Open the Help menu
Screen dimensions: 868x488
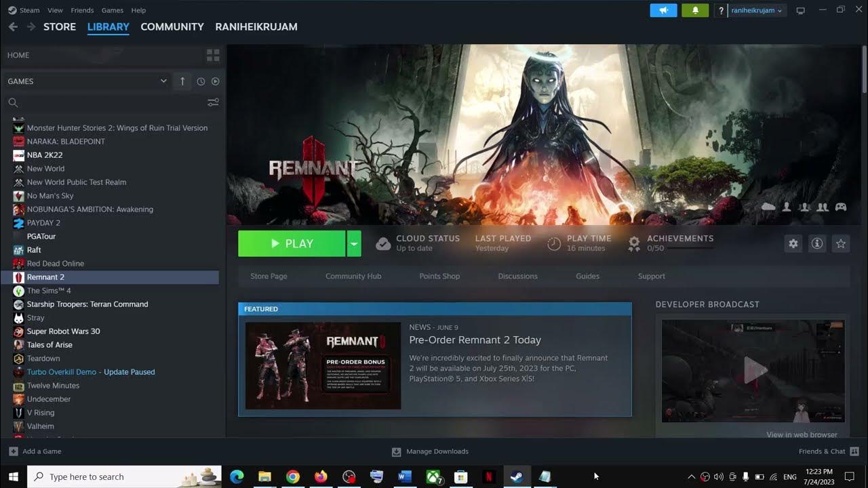coord(138,10)
